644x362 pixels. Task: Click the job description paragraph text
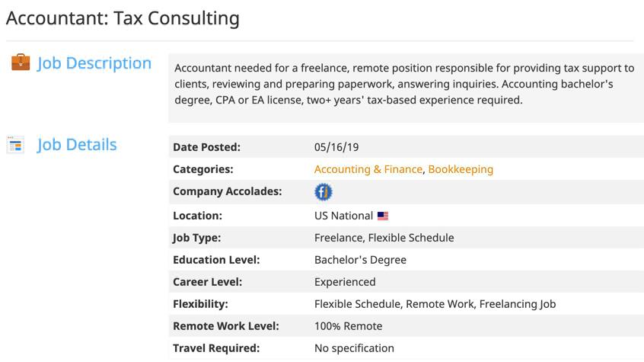pyautogui.click(x=404, y=84)
